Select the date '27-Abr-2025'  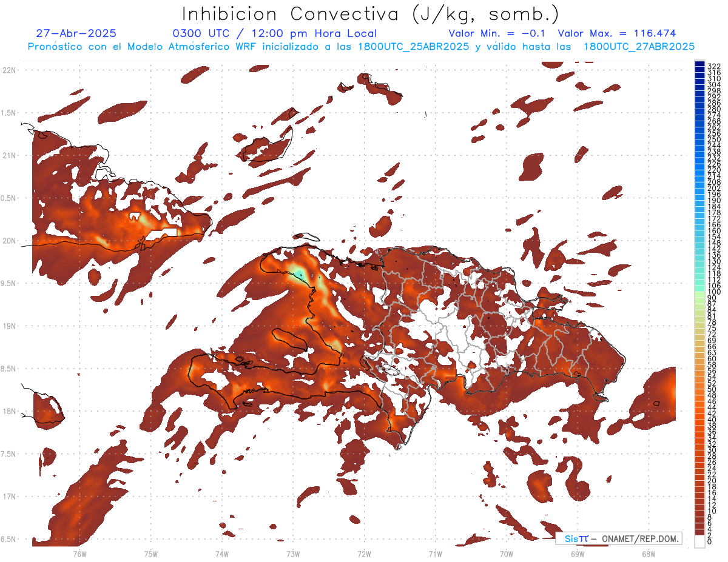76,33
